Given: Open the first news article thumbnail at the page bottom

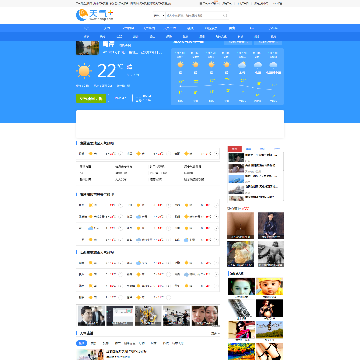Looking at the screenshot, I should click(90, 354).
